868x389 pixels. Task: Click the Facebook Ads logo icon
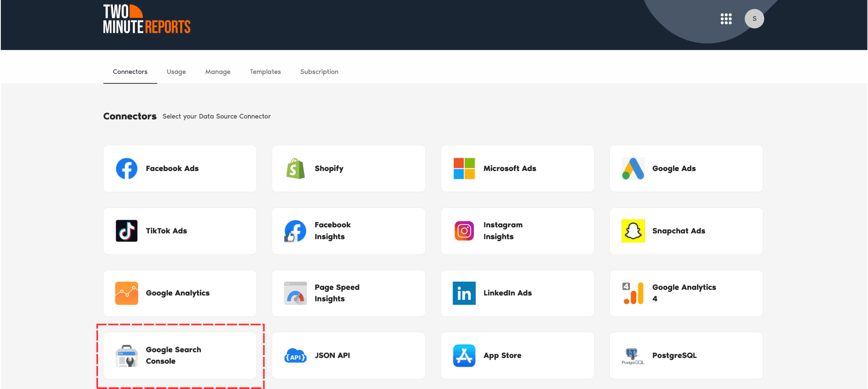[126, 168]
